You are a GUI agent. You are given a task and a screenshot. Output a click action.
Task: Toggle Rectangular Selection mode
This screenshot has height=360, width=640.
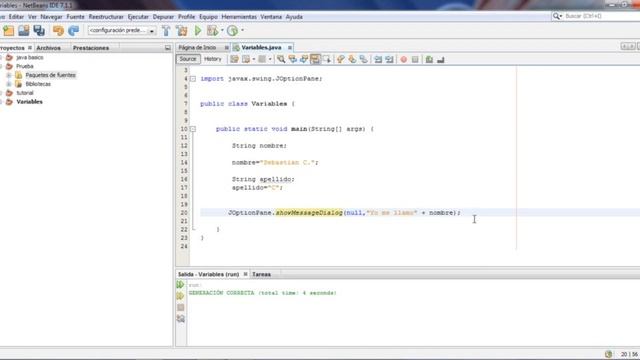pos(327,60)
